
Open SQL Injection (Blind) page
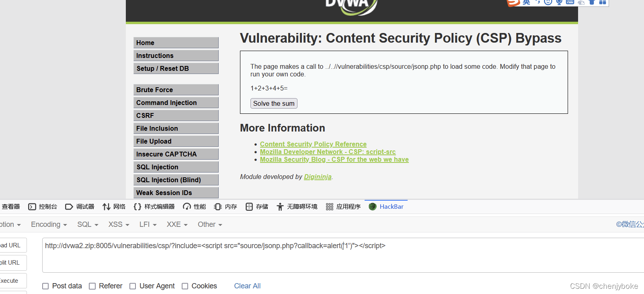(x=176, y=180)
